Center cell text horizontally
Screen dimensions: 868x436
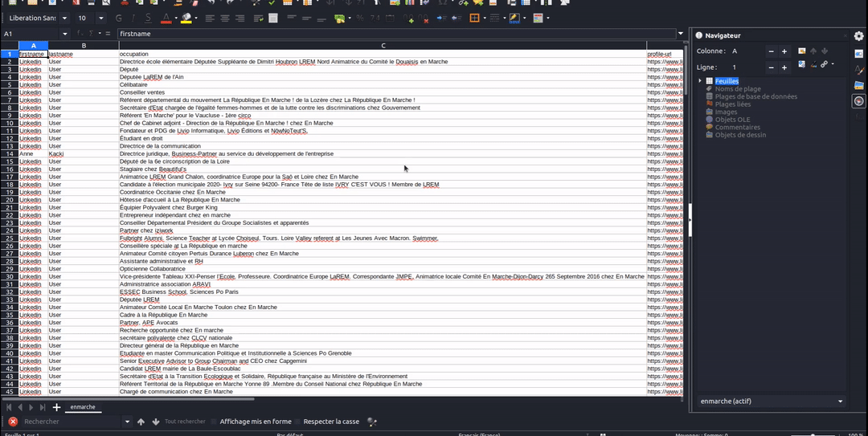225,18
